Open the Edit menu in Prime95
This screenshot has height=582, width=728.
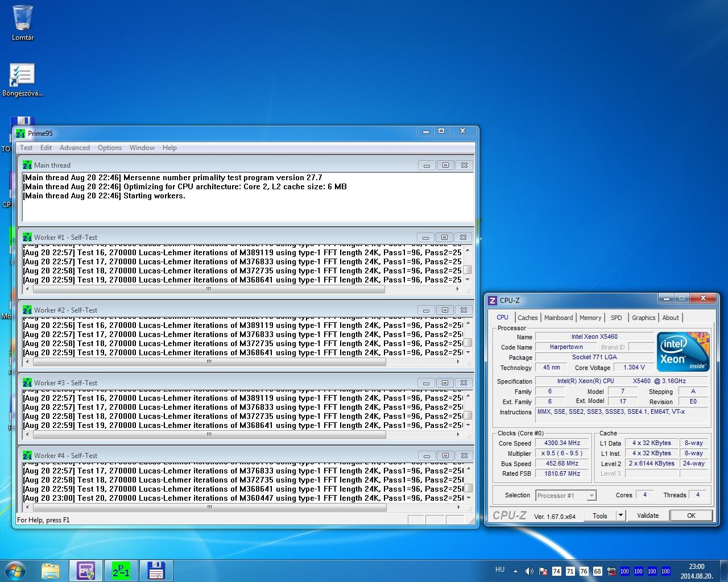point(46,147)
